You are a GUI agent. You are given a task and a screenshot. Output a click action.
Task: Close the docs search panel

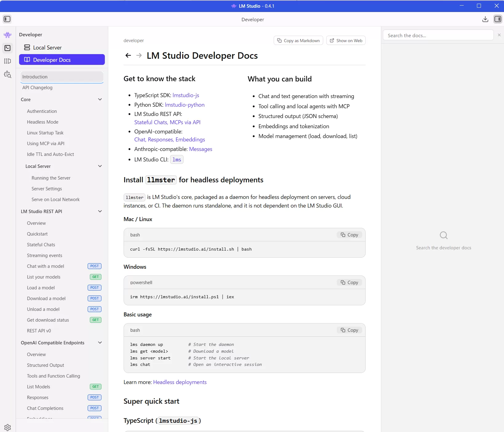[499, 35]
